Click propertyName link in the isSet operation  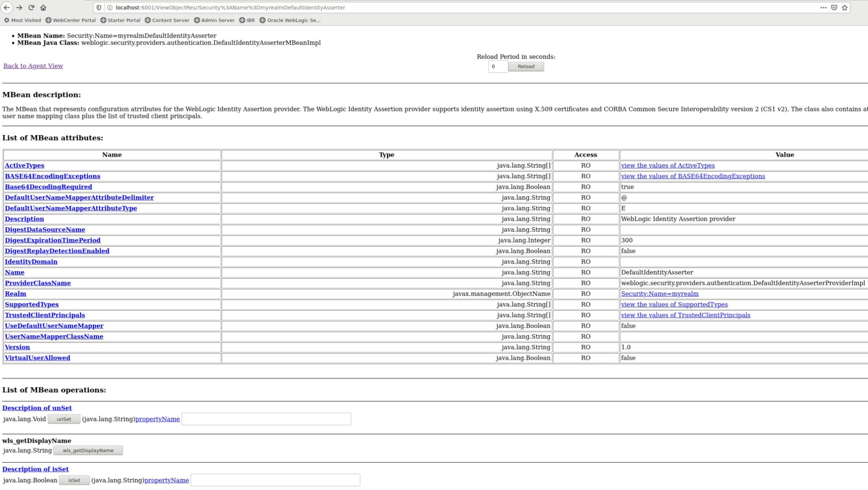(x=167, y=480)
